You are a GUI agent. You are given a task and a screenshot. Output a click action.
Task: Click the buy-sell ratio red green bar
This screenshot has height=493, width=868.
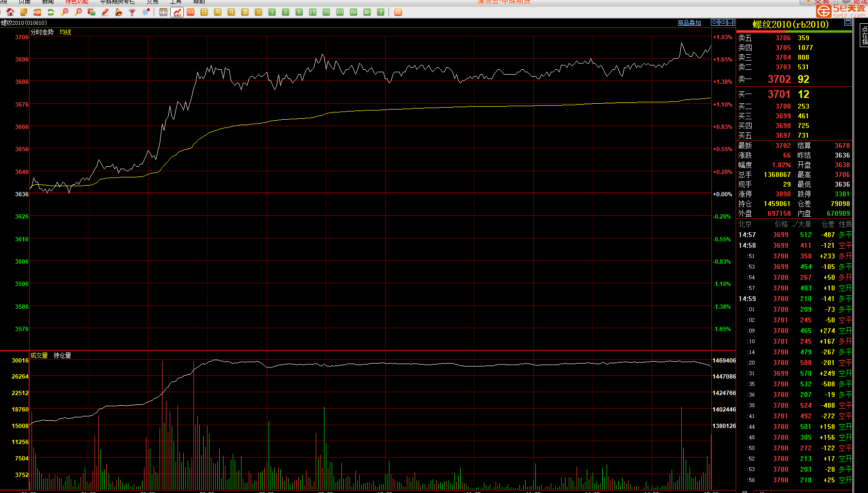795,32
